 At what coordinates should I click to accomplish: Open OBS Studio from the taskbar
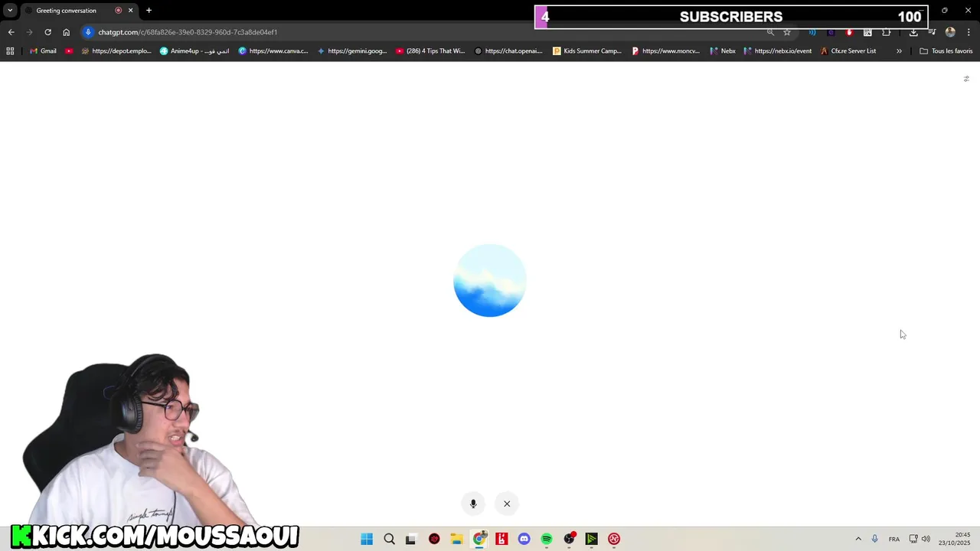point(569,539)
